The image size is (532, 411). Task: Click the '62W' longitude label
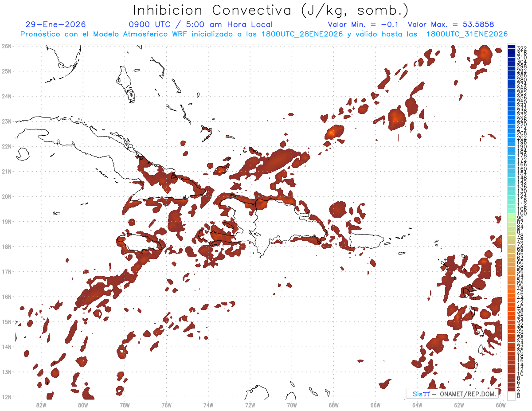click(459, 404)
